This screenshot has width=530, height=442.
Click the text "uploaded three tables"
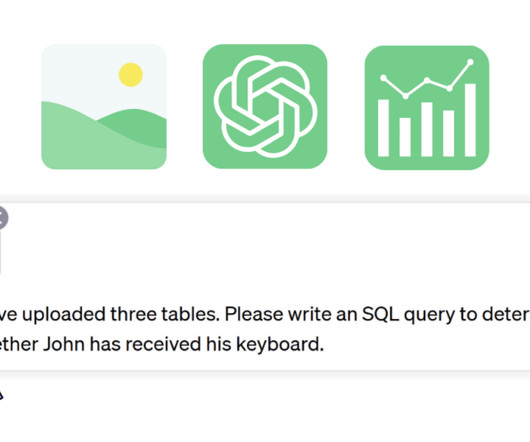[x=121, y=314]
